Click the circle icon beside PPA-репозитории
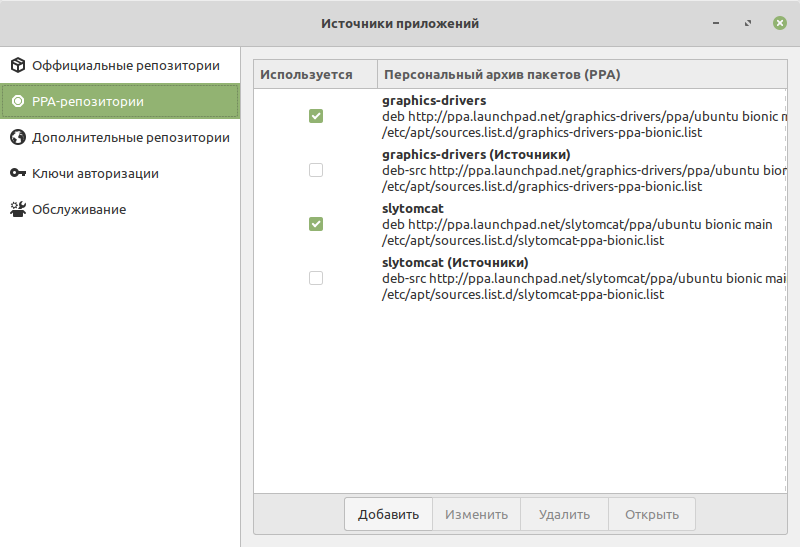Image resolution: width=800 pixels, height=547 pixels. (18, 102)
